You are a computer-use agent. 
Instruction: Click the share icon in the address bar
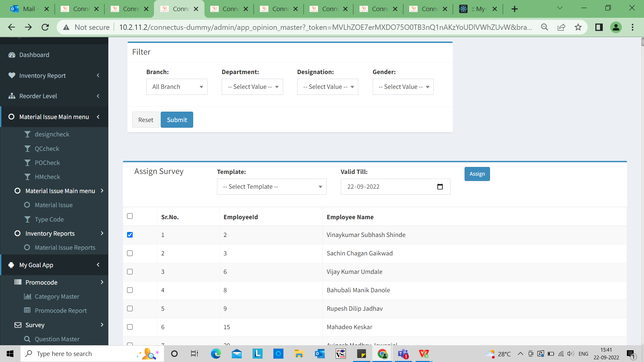click(x=561, y=27)
